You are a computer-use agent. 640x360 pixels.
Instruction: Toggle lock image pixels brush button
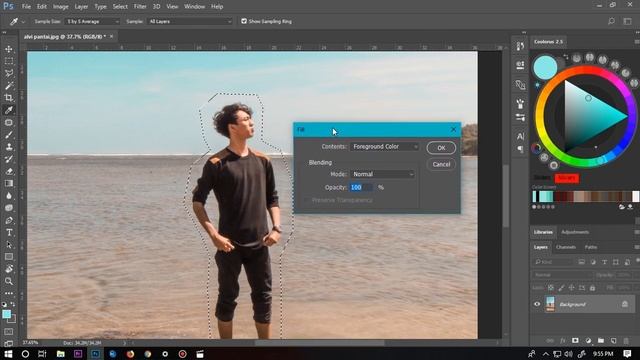[562, 288]
